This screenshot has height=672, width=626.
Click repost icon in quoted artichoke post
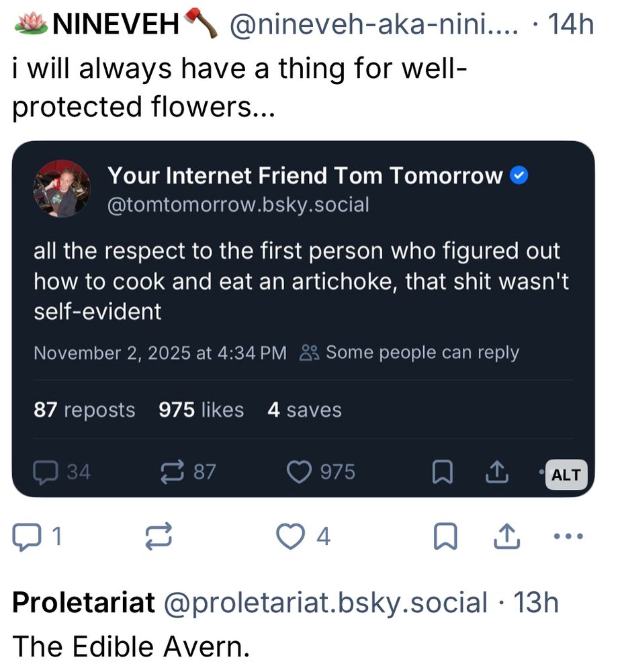(173, 472)
